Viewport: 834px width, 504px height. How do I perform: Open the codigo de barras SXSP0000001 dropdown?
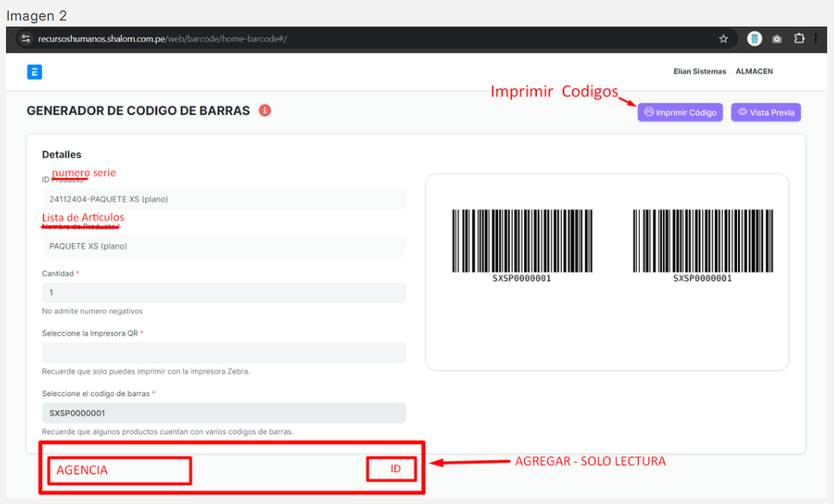224,413
